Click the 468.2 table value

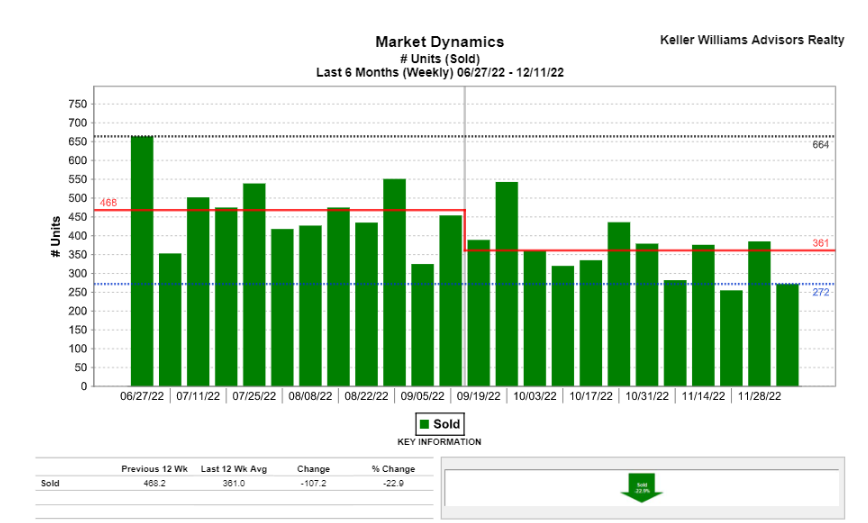pyautogui.click(x=154, y=483)
